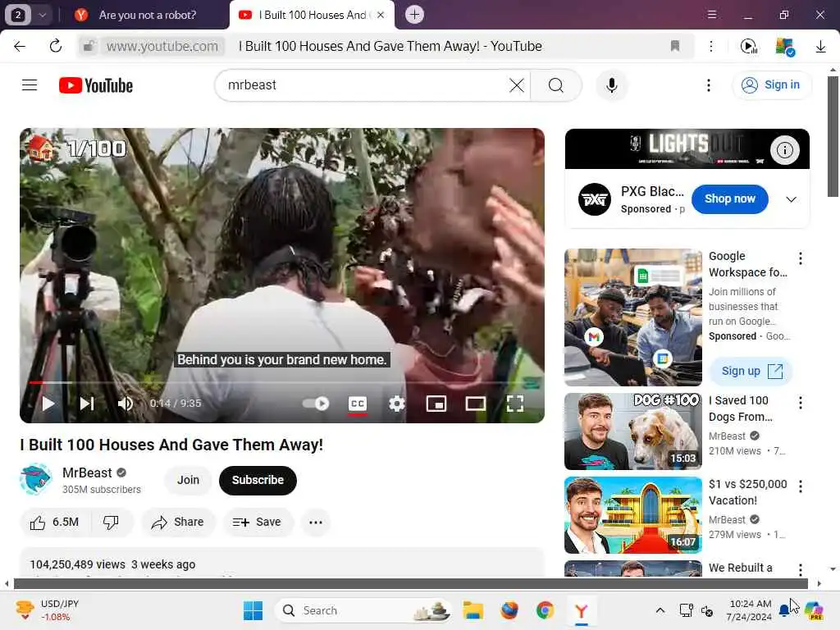Open I Saved 100 Dogs video thumbnail

632,431
